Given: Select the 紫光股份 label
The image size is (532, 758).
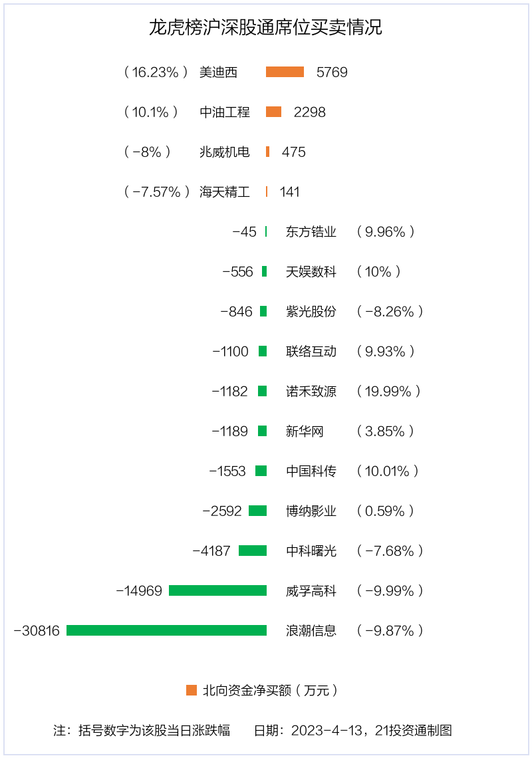Looking at the screenshot, I should pyautogui.click(x=311, y=311).
